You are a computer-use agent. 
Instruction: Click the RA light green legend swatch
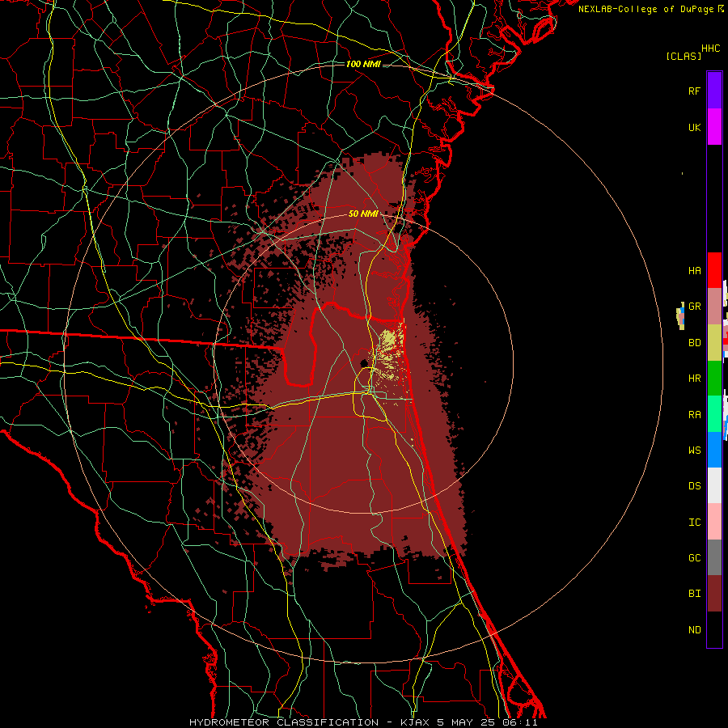coord(714,414)
